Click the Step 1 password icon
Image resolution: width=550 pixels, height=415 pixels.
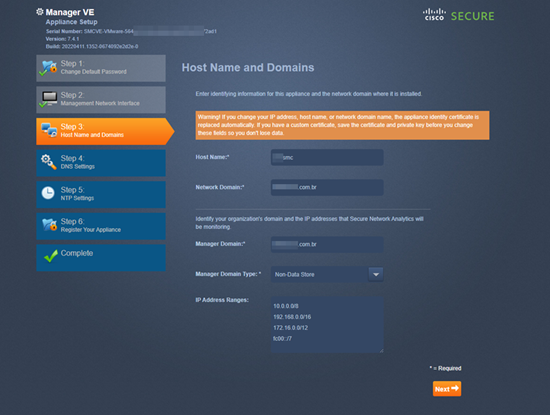[48, 68]
